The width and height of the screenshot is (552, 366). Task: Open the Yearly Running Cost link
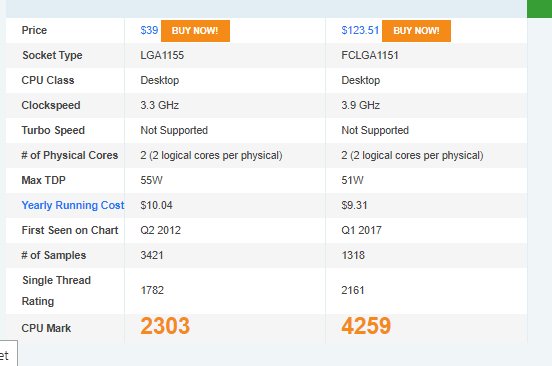tap(73, 205)
